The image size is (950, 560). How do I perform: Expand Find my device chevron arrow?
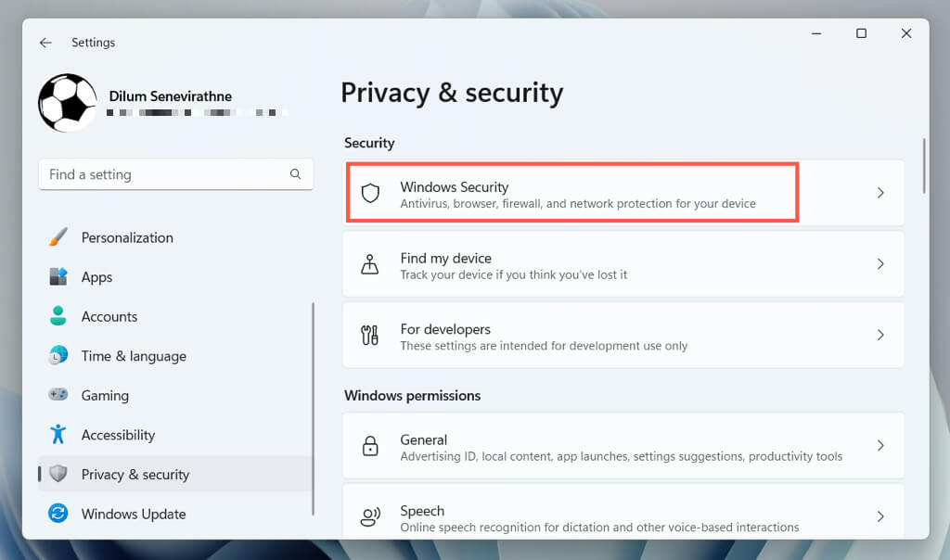[x=880, y=264]
